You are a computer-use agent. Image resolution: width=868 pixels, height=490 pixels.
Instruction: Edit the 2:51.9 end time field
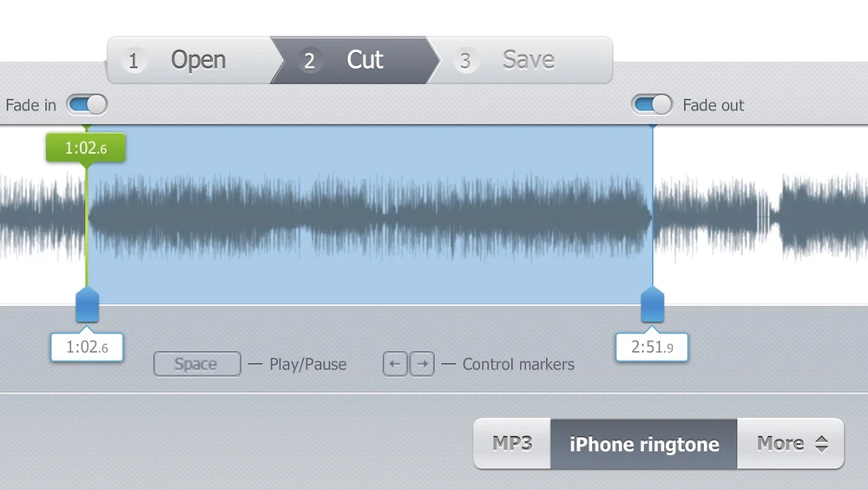pyautogui.click(x=652, y=348)
